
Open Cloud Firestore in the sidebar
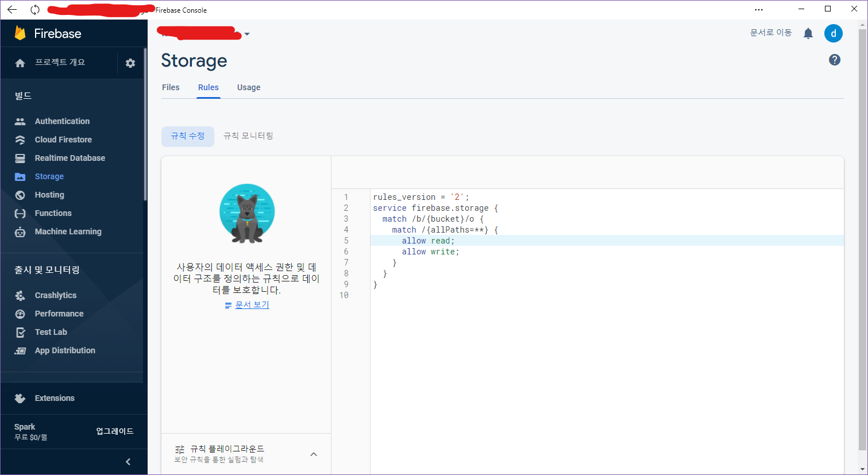(63, 140)
